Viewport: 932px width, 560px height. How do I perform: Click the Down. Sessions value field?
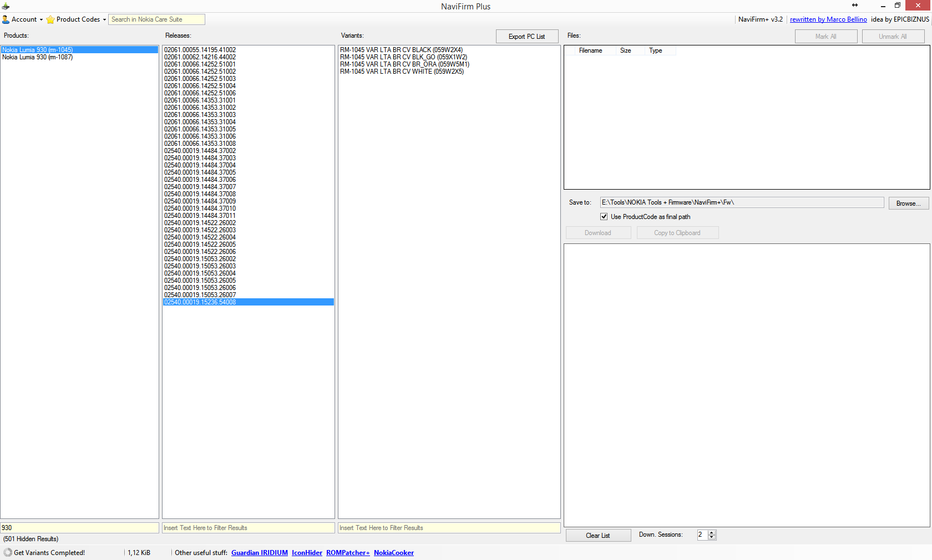pos(702,535)
